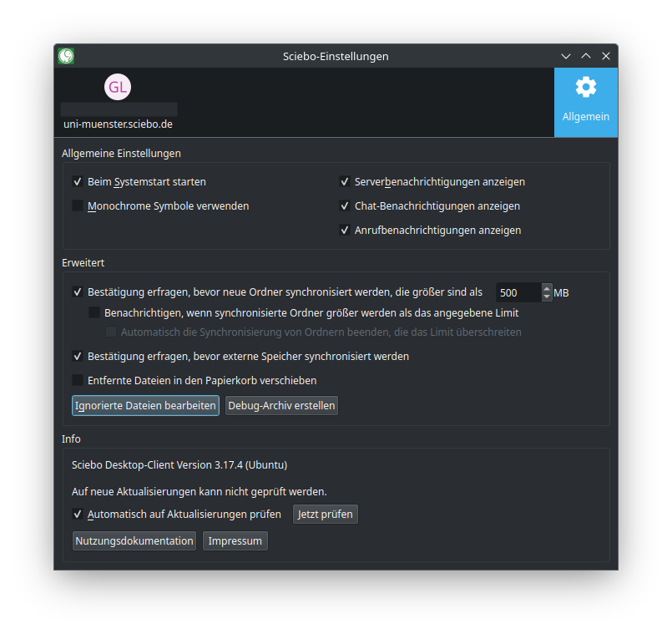Increase folder size limit with up arrow
This screenshot has height=634, width=672.
pyautogui.click(x=547, y=288)
